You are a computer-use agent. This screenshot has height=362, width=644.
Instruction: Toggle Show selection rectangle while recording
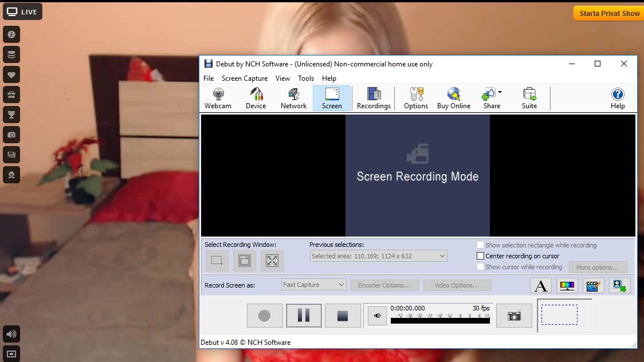[x=481, y=245]
